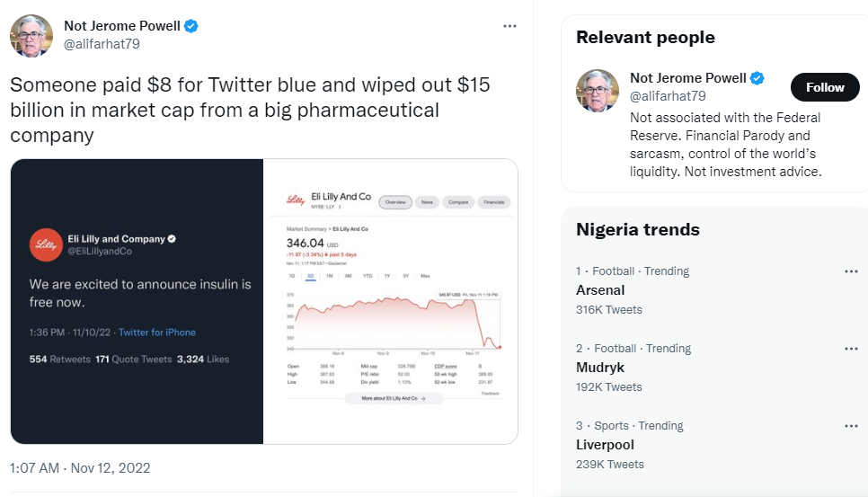
Task: Open the Arsenal trending topic
Action: pos(600,290)
